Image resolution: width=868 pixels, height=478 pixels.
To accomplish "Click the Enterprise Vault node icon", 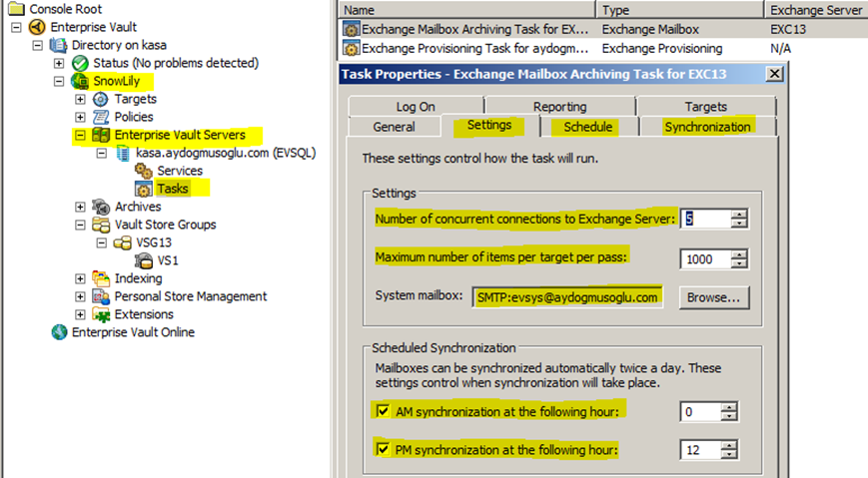I will point(37,27).
